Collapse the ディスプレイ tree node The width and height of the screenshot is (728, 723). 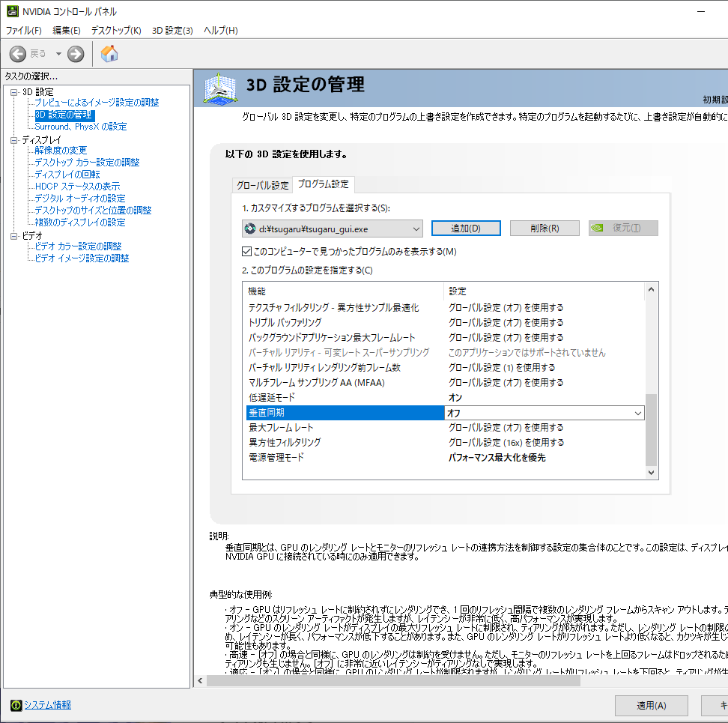coord(14,140)
